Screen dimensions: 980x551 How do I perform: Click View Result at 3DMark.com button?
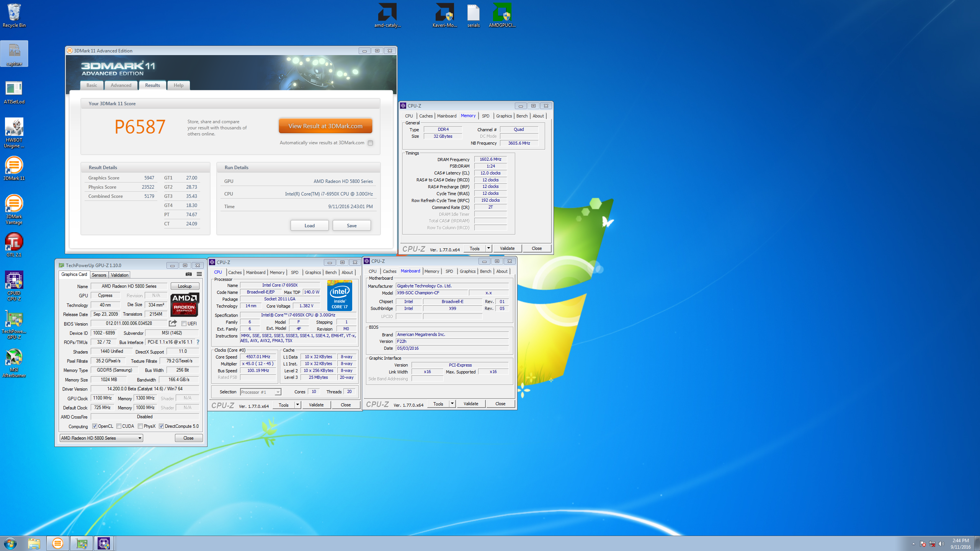[x=325, y=126]
